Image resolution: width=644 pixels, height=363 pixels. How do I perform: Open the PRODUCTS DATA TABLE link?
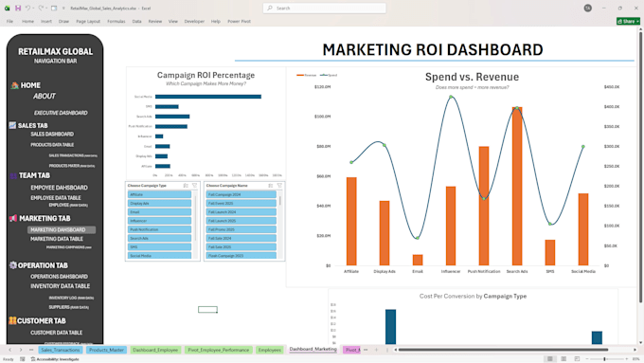pyautogui.click(x=52, y=145)
